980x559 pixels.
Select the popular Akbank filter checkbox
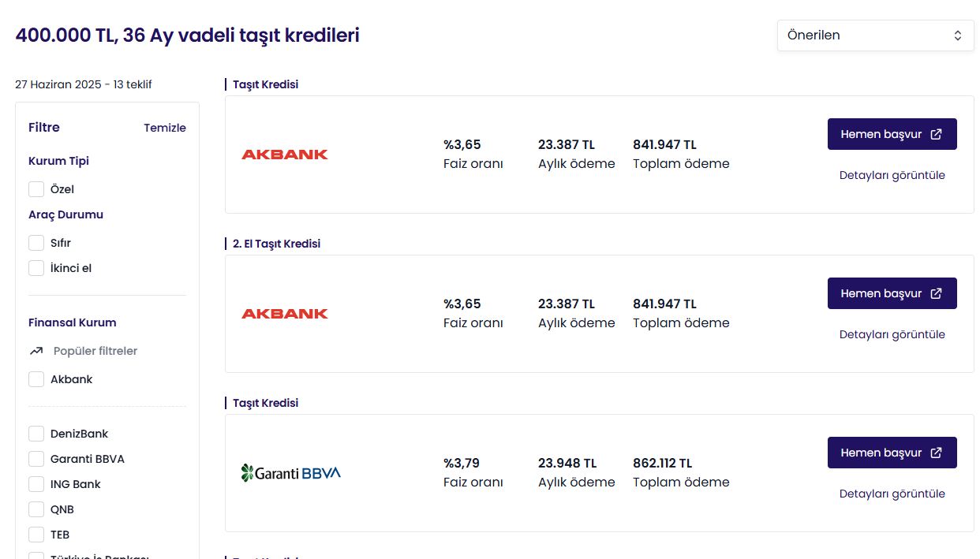(36, 379)
